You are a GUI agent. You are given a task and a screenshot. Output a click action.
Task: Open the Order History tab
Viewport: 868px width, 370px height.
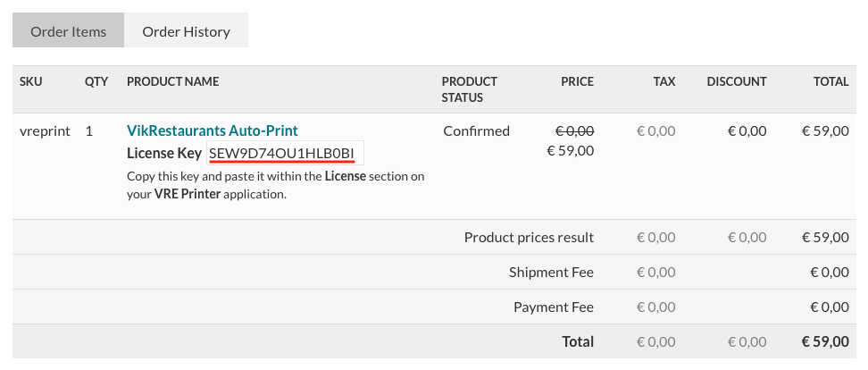pyautogui.click(x=186, y=31)
